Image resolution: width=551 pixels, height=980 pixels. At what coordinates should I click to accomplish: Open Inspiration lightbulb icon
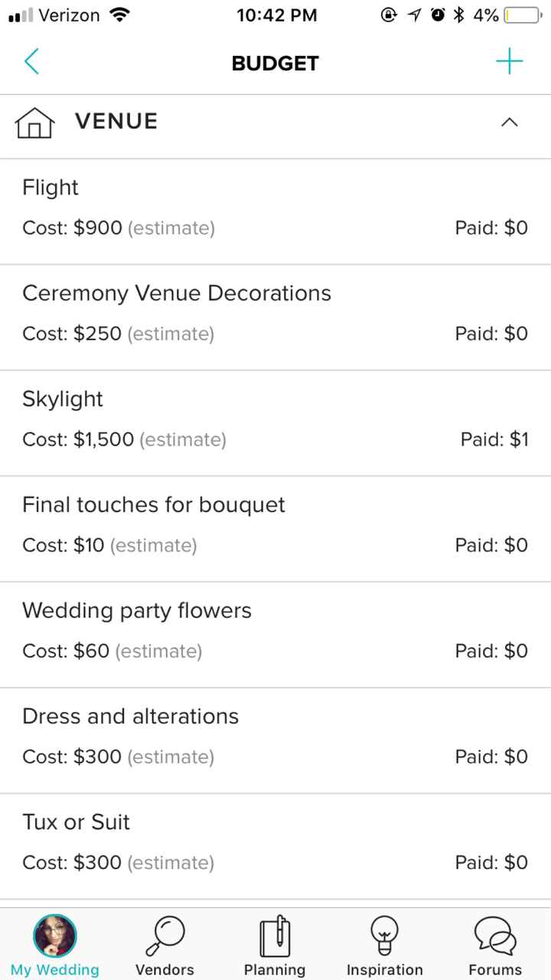pyautogui.click(x=384, y=936)
